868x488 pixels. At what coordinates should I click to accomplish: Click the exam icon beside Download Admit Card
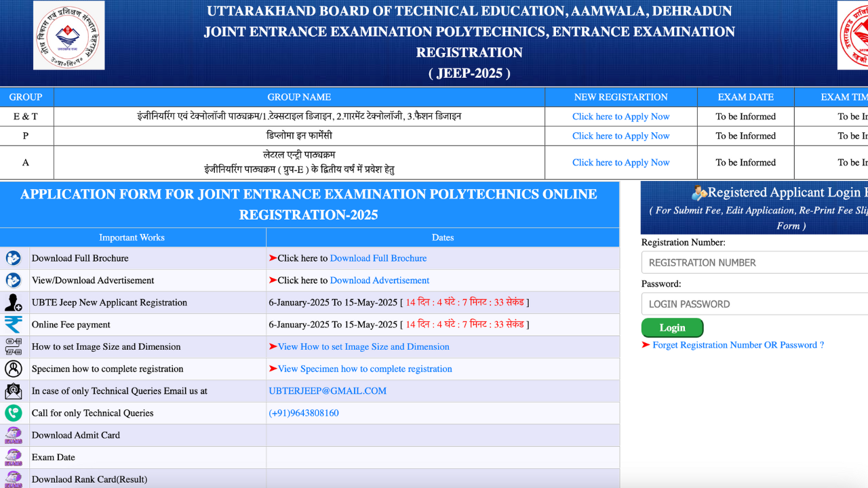coord(14,435)
